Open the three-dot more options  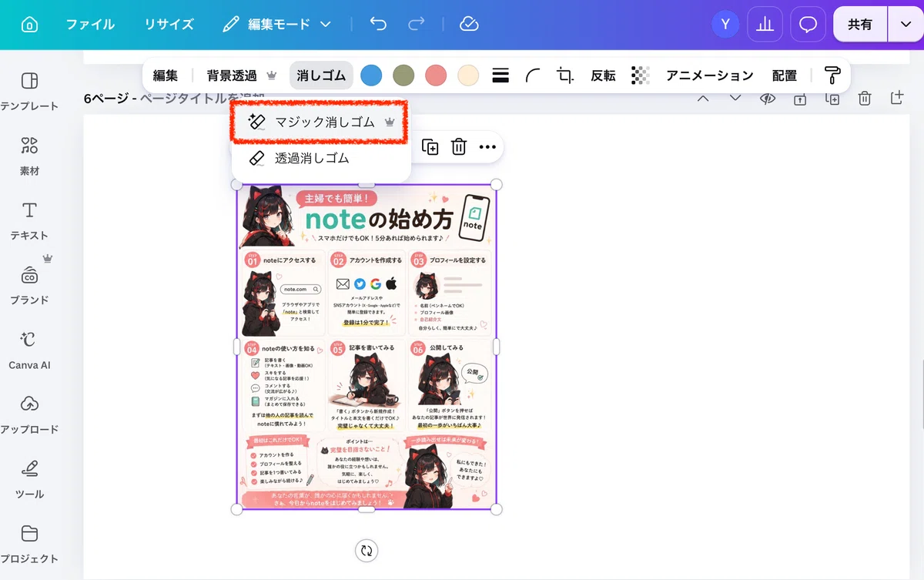[x=487, y=146]
